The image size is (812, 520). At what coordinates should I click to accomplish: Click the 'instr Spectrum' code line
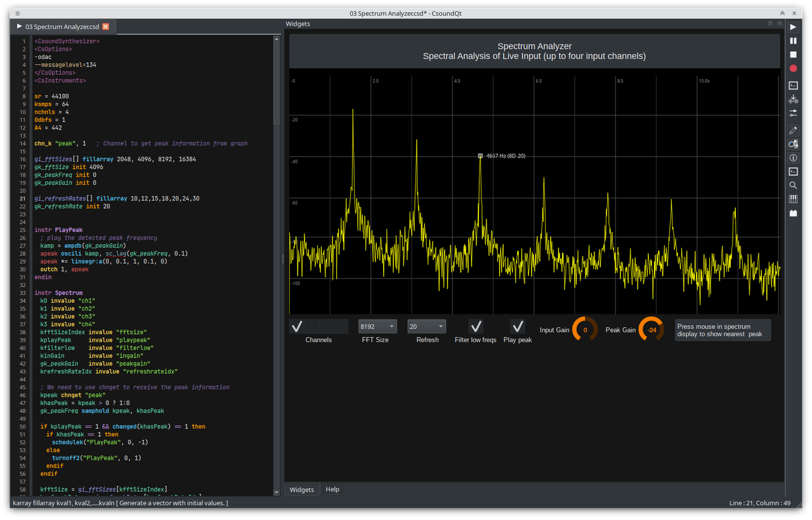click(58, 293)
